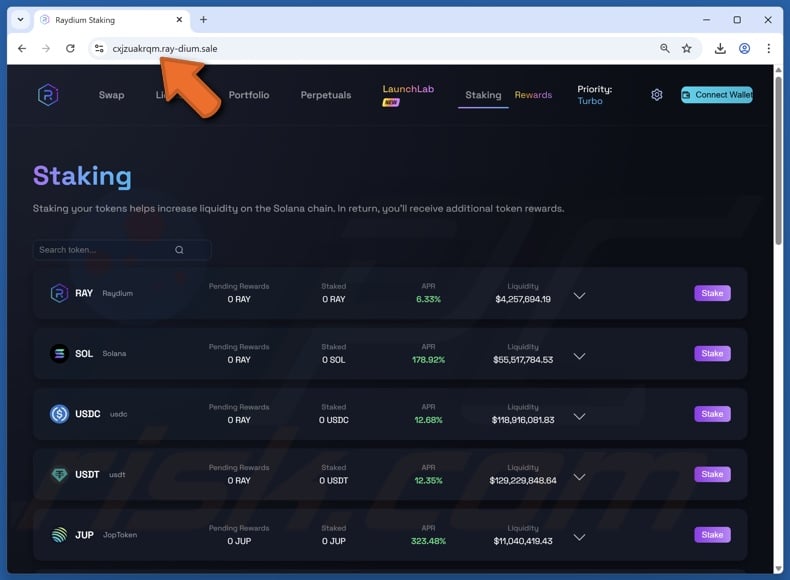Select the Staking nav tab
The height and width of the screenshot is (580, 790).
483,95
